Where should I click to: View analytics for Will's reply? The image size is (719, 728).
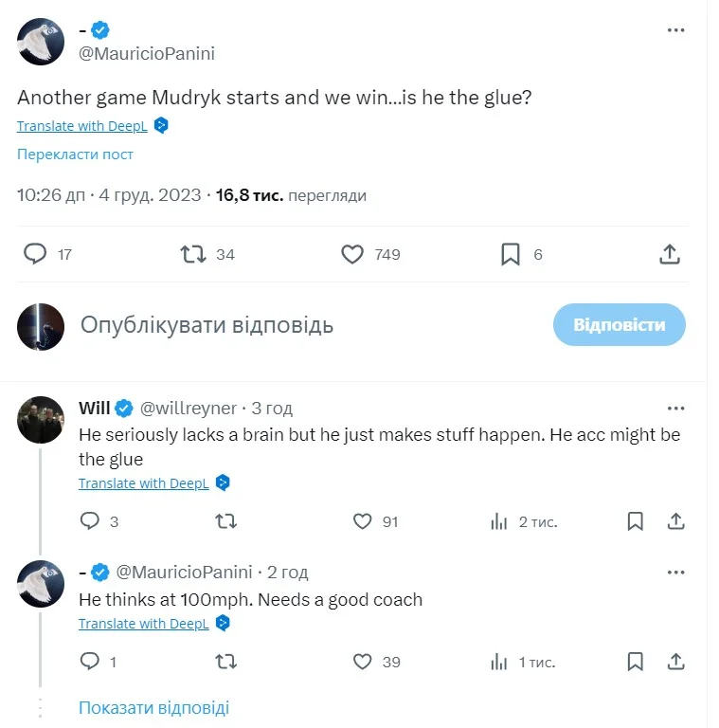pos(499,521)
